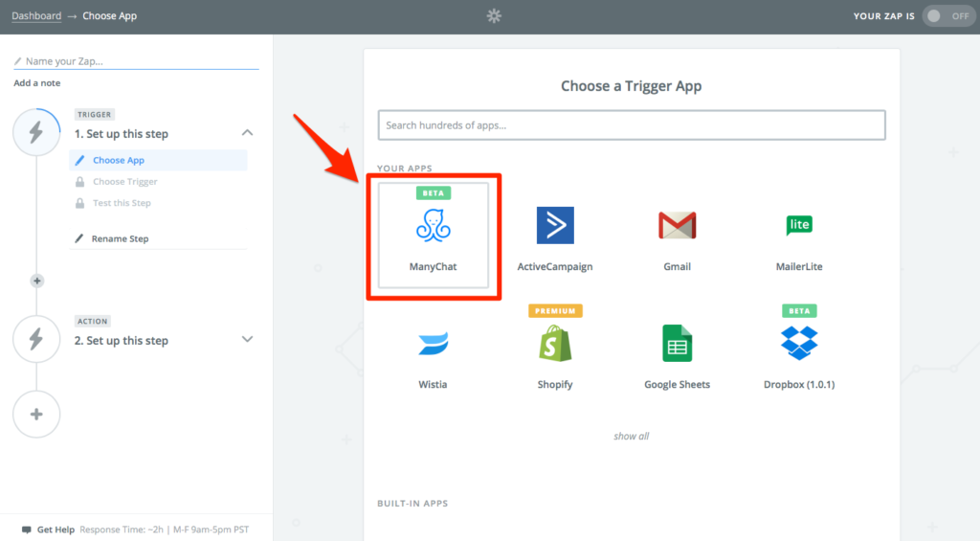Click the BUILT-IN APPS section heading
This screenshot has height=541, width=980.
coord(412,504)
